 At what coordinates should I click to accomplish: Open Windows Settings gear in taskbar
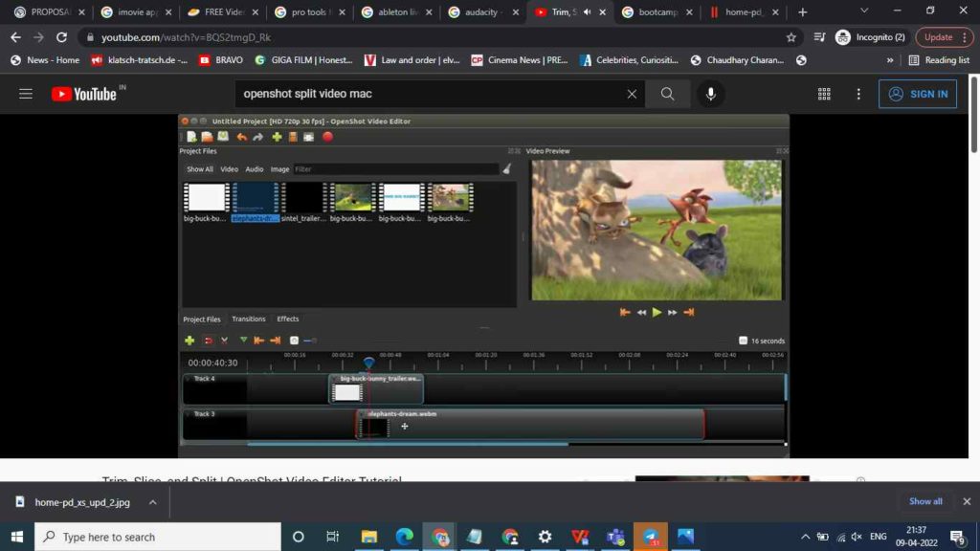click(545, 537)
